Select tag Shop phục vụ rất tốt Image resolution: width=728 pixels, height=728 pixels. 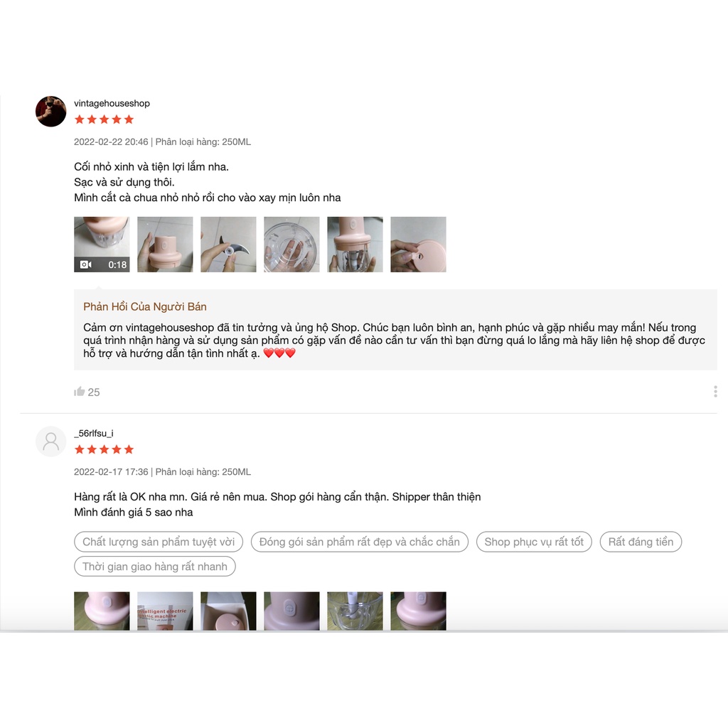pyautogui.click(x=534, y=542)
